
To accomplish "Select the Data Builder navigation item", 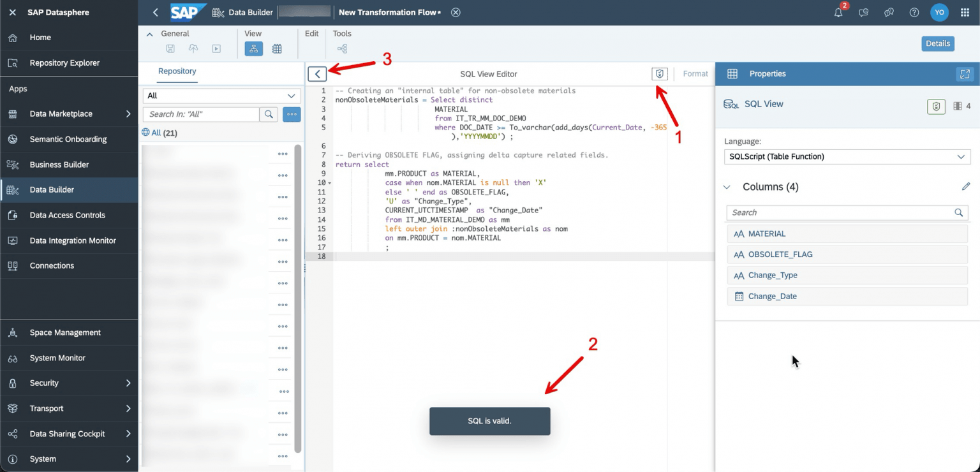I will click(69, 189).
